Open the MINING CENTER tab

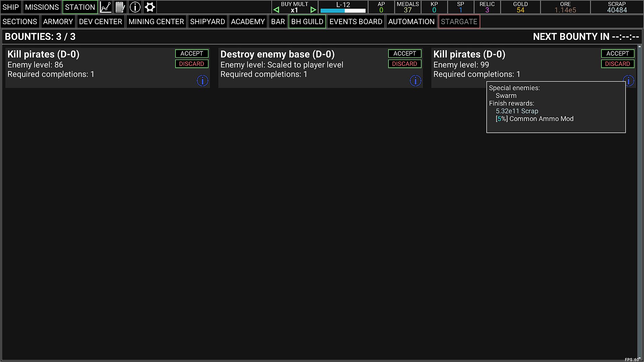pos(156,22)
